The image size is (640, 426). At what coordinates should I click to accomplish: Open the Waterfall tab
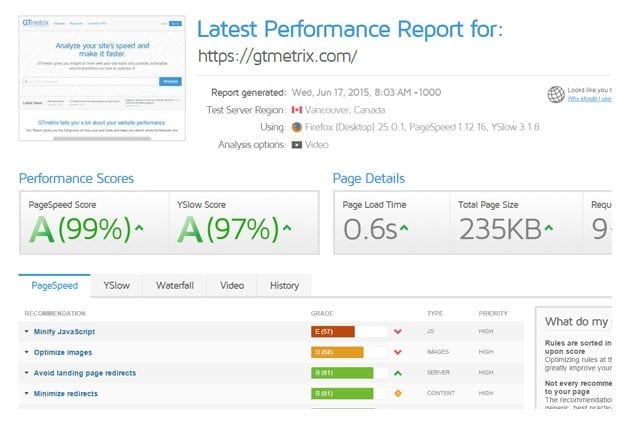pyautogui.click(x=175, y=286)
